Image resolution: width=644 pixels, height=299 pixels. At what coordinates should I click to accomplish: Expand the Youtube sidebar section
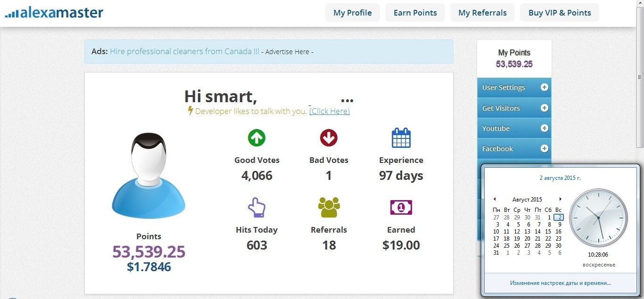click(544, 128)
